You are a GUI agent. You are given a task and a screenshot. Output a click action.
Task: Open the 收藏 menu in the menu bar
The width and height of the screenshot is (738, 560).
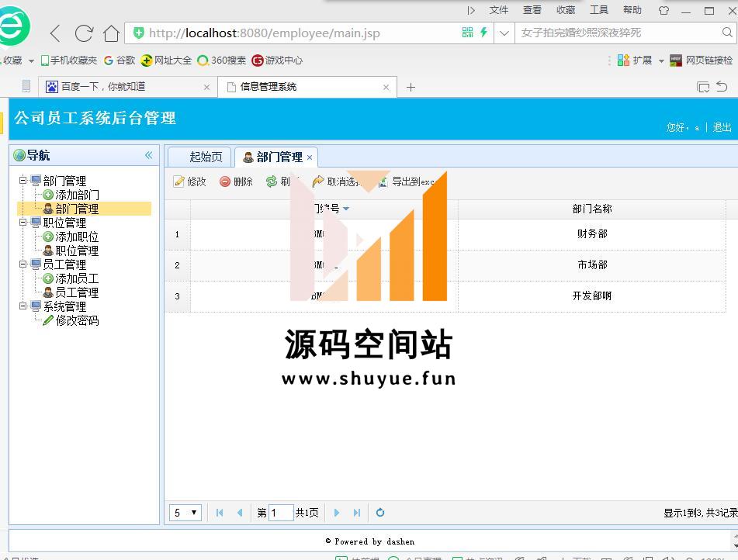click(x=565, y=10)
